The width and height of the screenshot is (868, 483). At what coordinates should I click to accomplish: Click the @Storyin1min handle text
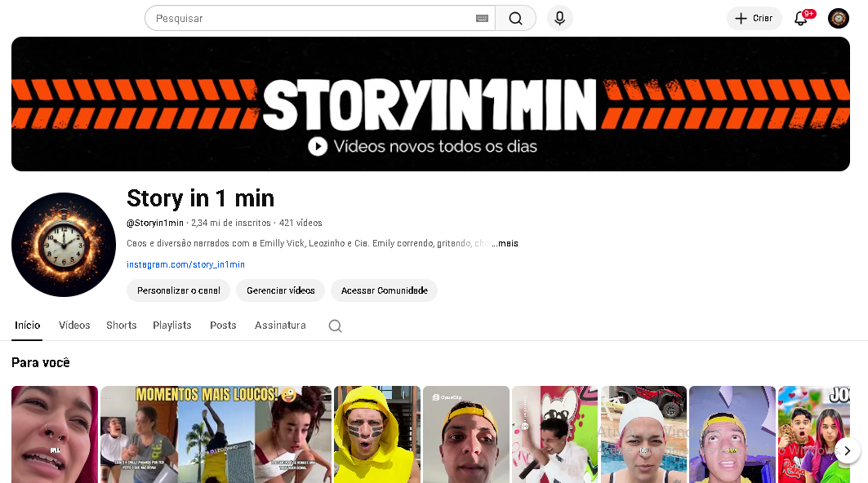click(155, 223)
